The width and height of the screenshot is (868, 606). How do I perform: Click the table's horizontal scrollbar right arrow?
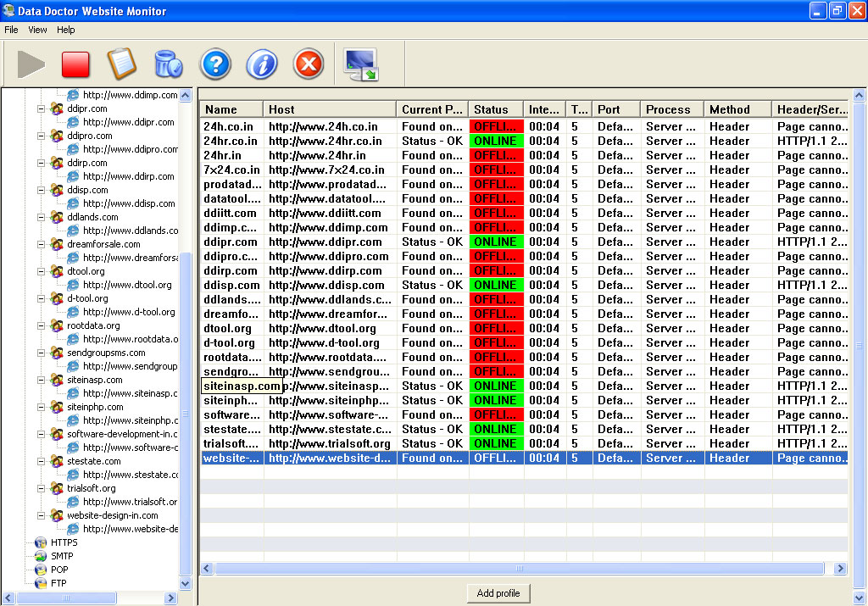(840, 569)
